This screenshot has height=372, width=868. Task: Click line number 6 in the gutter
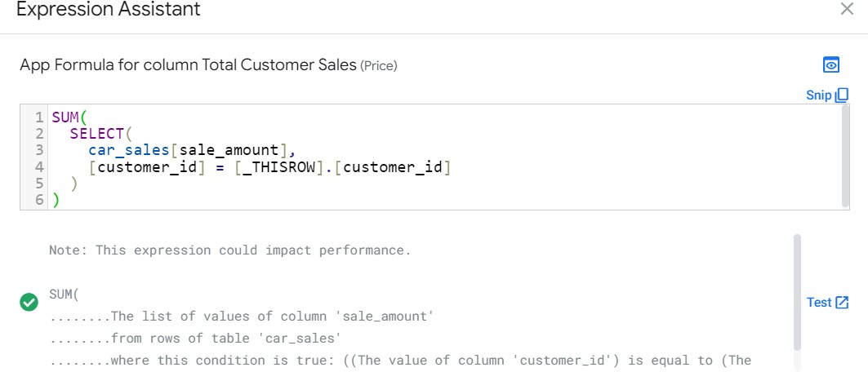(38, 201)
